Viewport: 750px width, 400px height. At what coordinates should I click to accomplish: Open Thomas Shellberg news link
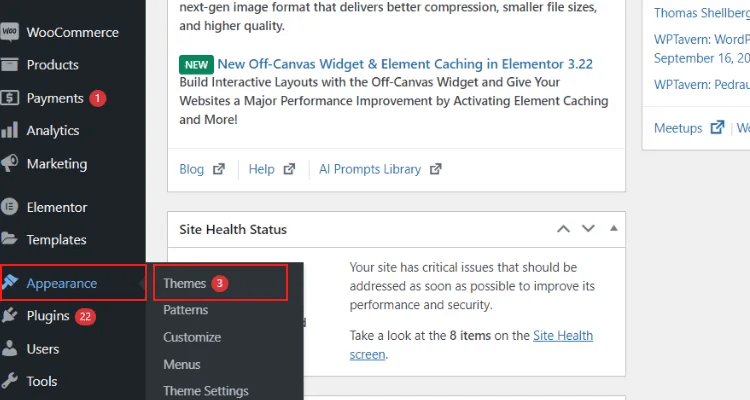[x=702, y=13]
